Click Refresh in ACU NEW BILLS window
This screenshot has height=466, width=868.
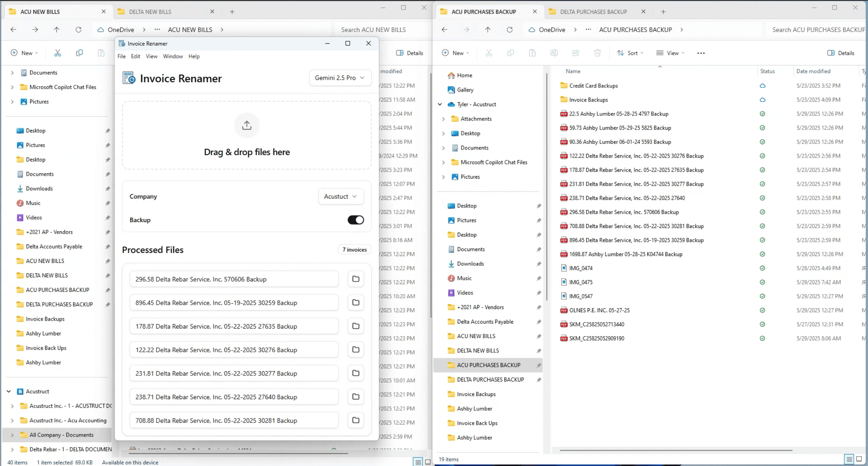[x=78, y=29]
